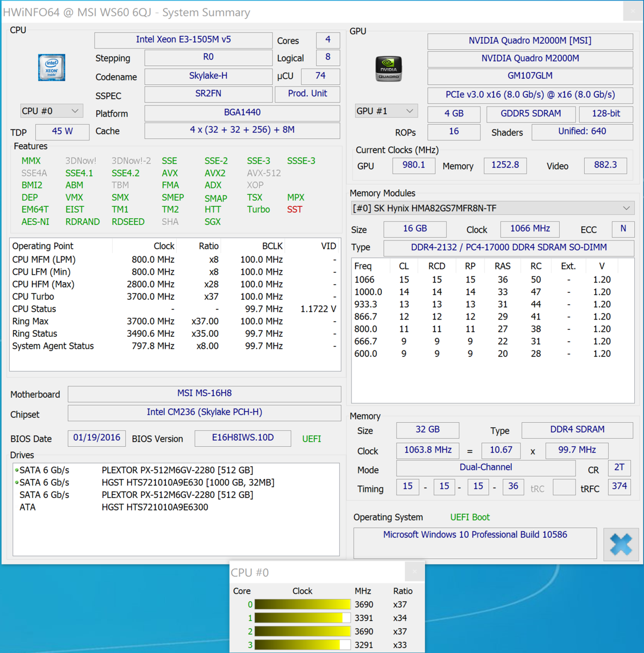Image resolution: width=644 pixels, height=653 pixels.
Task: Click the Core 1 clock bar
Action: pyautogui.click(x=302, y=618)
